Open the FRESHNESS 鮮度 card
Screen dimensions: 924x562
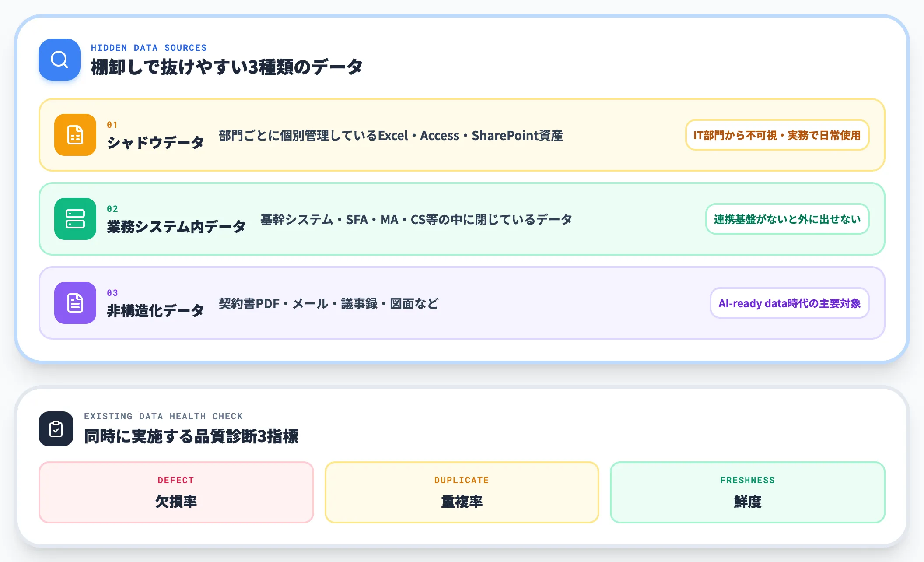point(747,492)
